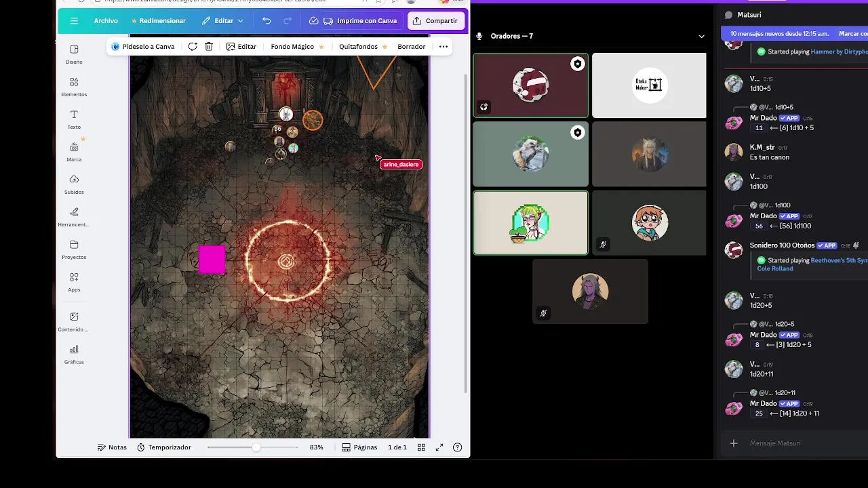Open the Marca sidebar panel
Screen dimensions: 868x488
(x=74, y=152)
